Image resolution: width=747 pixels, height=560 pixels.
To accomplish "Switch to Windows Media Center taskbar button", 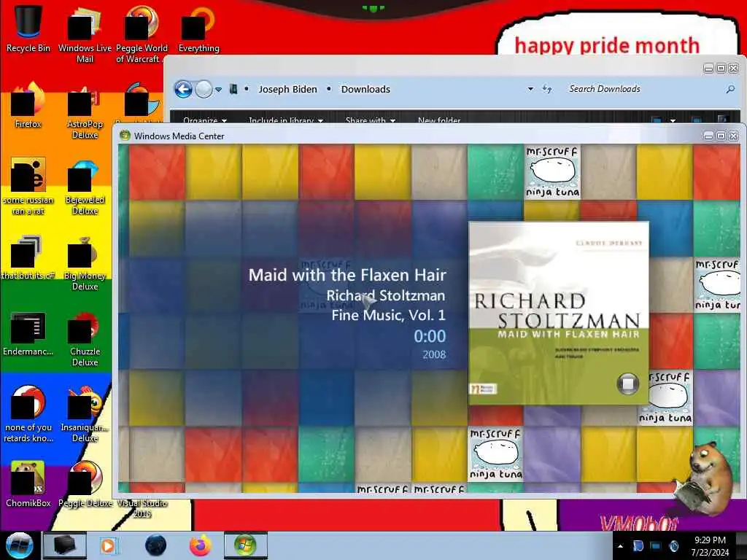I will pyautogui.click(x=245, y=545).
